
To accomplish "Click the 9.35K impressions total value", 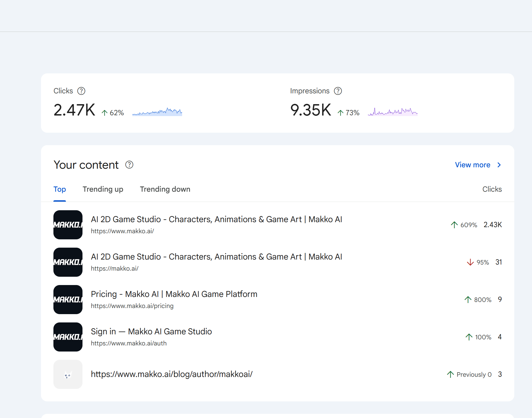I will [311, 110].
